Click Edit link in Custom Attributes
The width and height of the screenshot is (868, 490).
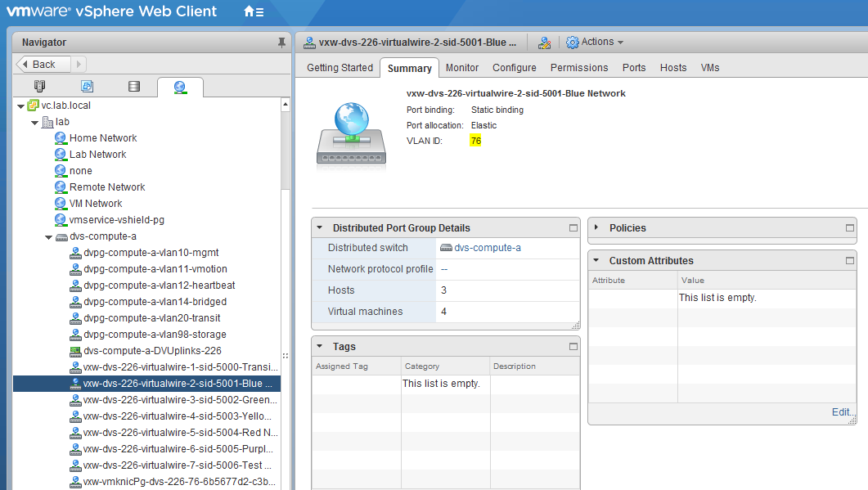[x=841, y=412]
